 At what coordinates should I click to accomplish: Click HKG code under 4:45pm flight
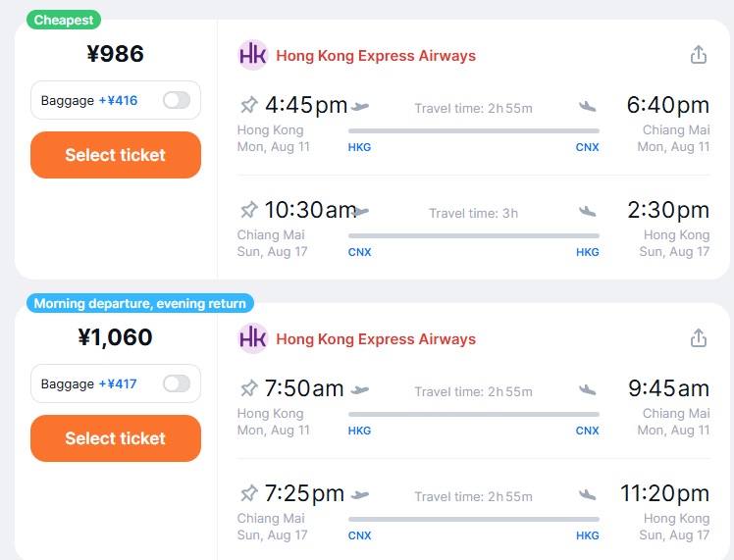359,147
